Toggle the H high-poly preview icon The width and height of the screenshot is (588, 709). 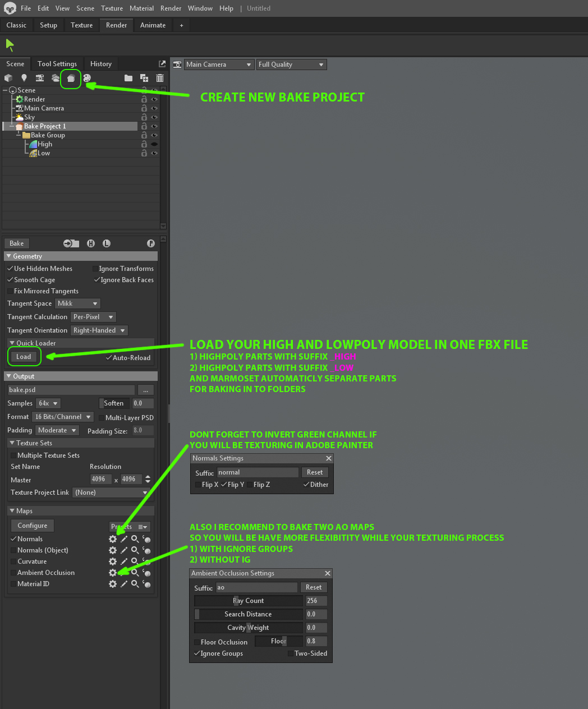(x=91, y=243)
